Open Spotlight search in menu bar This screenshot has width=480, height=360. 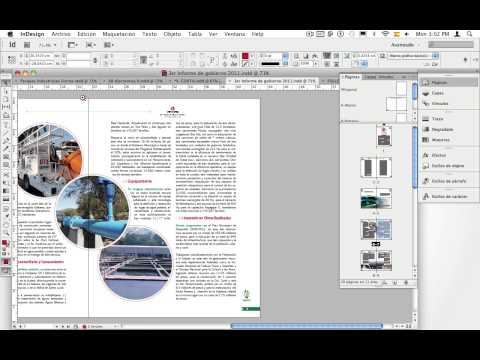tap(469, 34)
